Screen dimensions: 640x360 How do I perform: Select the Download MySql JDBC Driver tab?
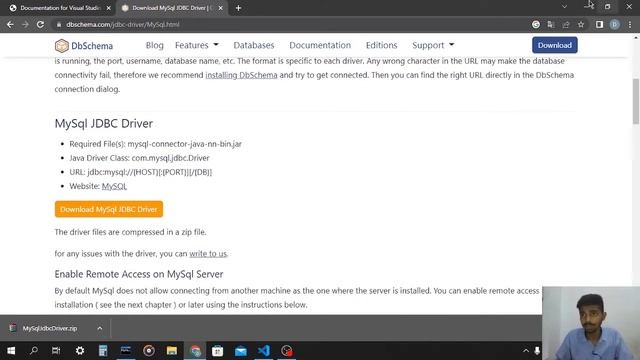[x=172, y=8]
